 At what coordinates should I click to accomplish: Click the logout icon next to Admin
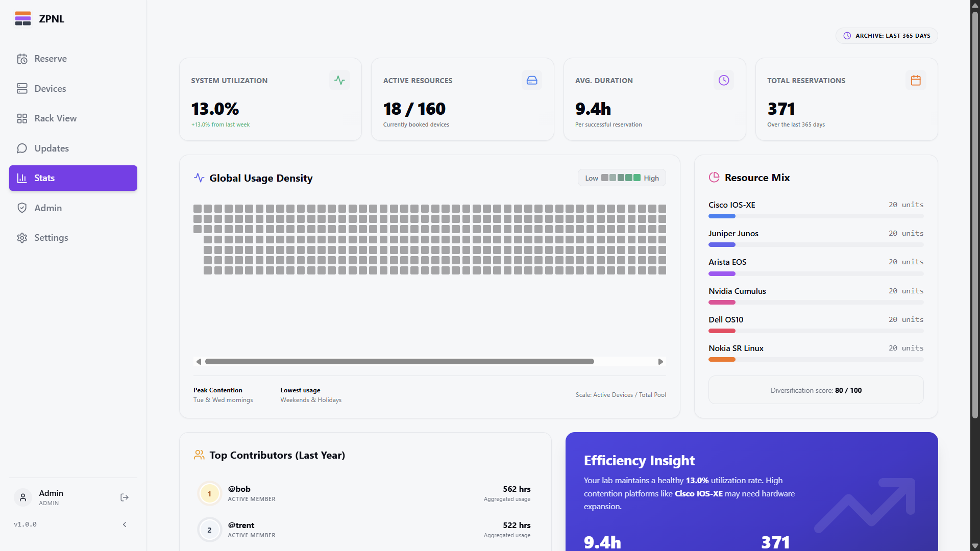point(124,497)
